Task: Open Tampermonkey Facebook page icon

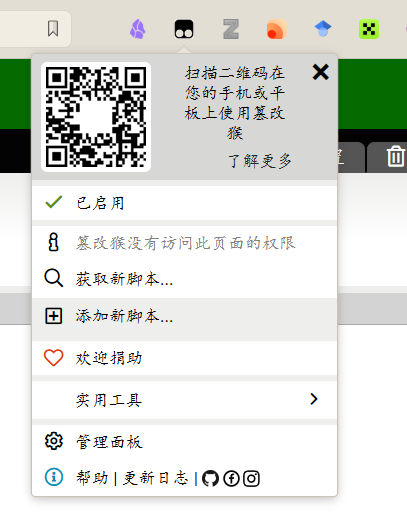Action: click(x=231, y=478)
